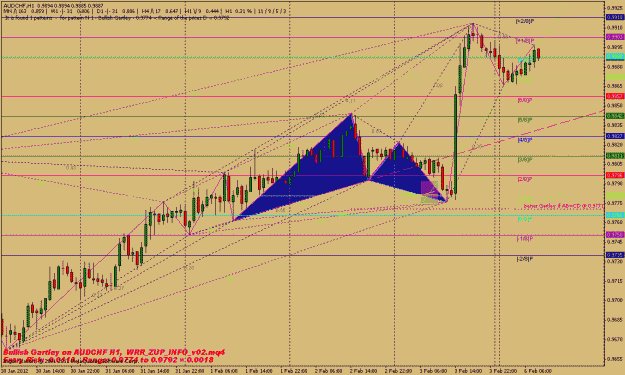The width and height of the screenshot is (625, 375).
Task: Click the '1 Feb 06:00' time axis label
Action: [x=224, y=371]
